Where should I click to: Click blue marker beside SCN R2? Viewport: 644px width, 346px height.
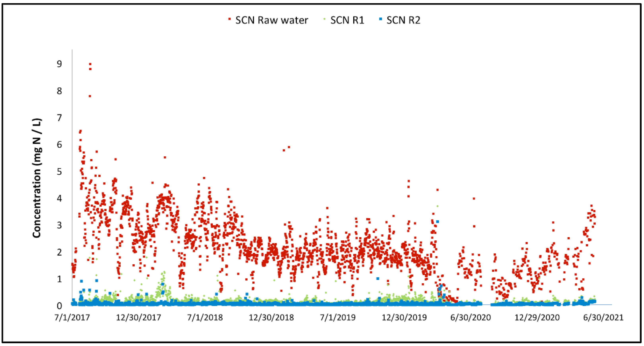[380, 19]
